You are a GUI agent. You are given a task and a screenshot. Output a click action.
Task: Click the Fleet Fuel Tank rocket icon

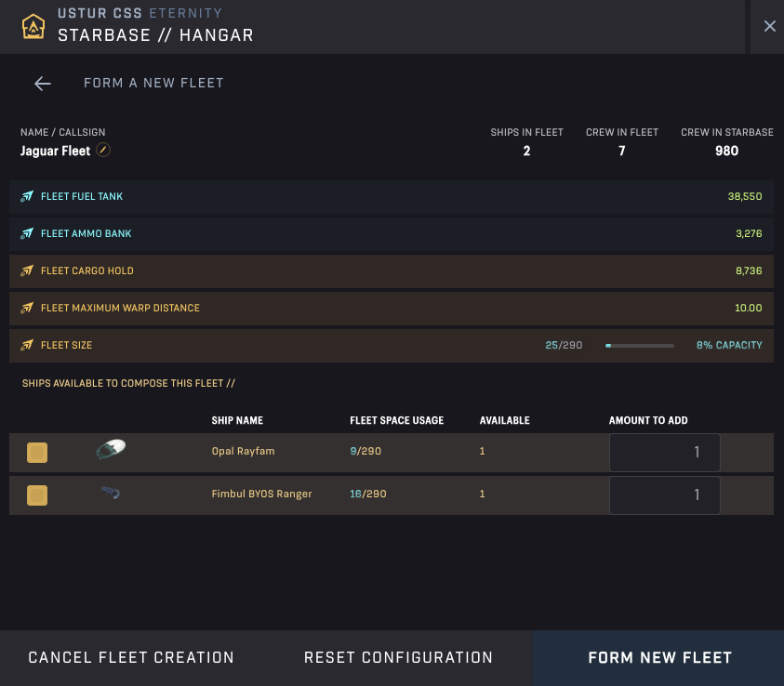[26, 196]
